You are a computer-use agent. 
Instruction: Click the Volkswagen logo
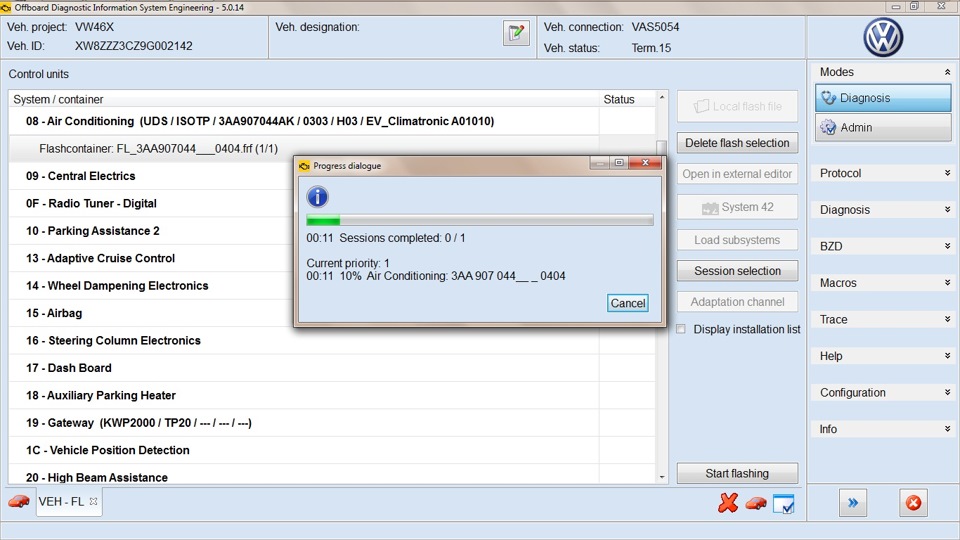(883, 37)
